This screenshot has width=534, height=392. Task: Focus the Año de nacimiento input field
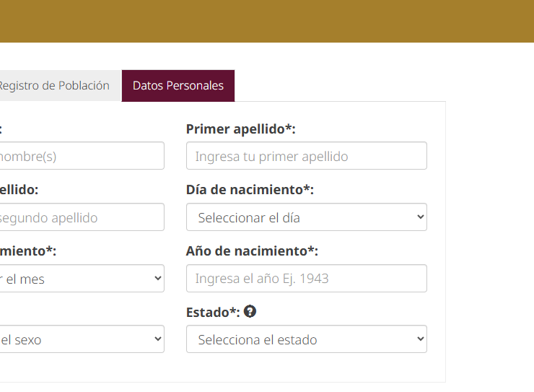[307, 278]
